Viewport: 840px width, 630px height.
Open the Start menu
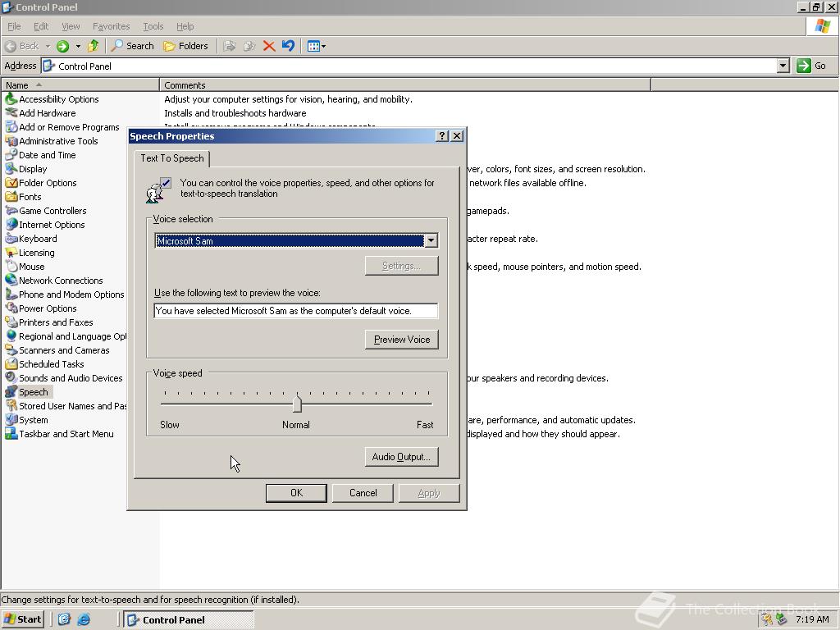pyautogui.click(x=23, y=619)
